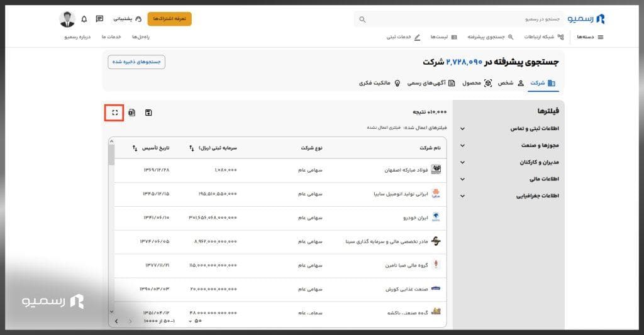Open the user profile avatar

point(67,19)
